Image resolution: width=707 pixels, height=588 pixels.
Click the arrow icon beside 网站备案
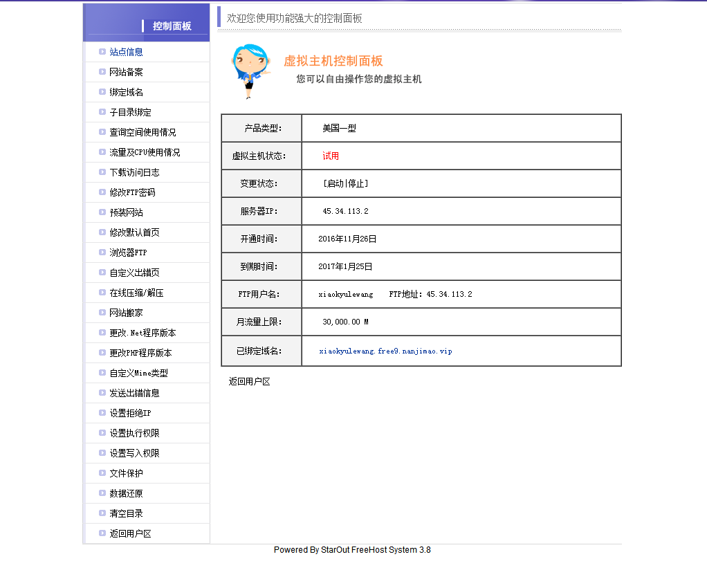click(x=102, y=72)
